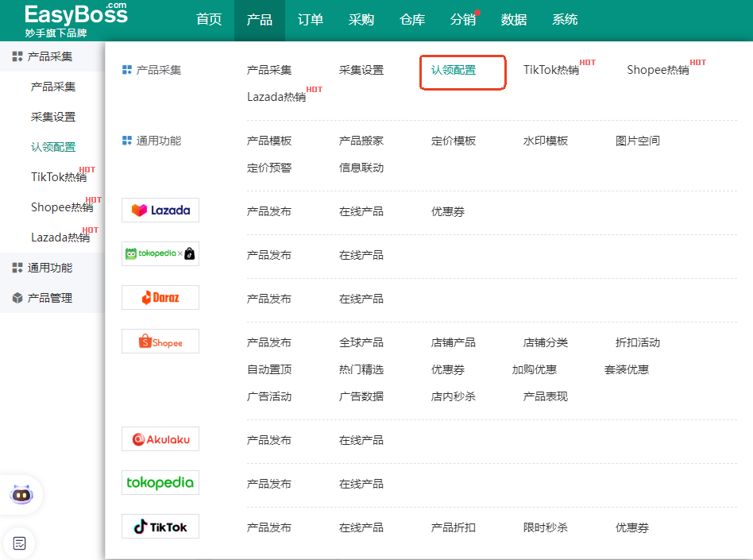Collapse the 产品采集 sidebar section
The image size is (753, 560).
(x=49, y=56)
